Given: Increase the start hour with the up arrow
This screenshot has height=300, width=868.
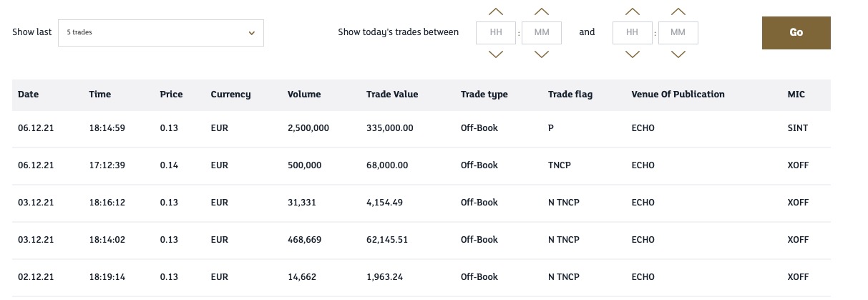Looking at the screenshot, I should click(x=496, y=11).
